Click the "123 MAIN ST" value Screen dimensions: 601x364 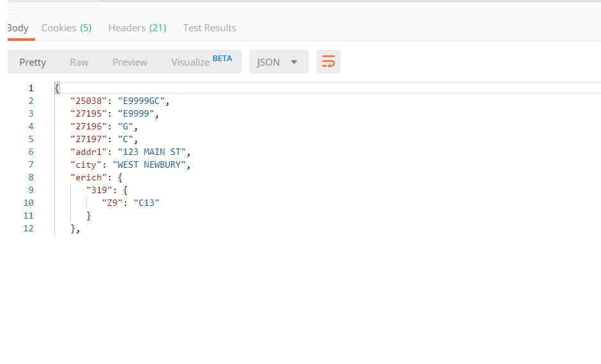click(x=152, y=152)
